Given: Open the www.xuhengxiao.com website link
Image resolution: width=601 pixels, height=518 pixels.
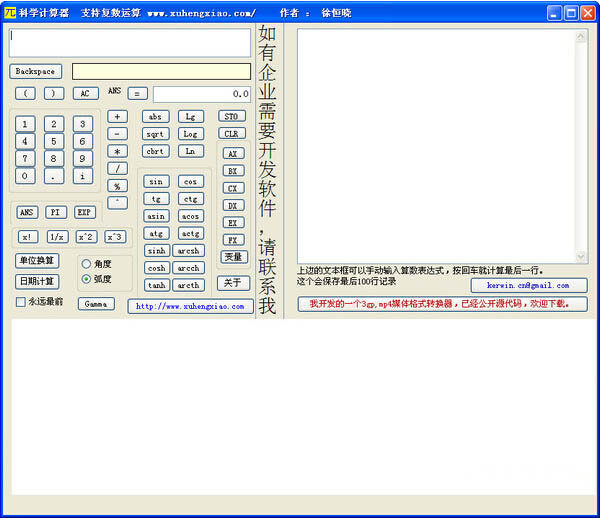Looking at the screenshot, I should [190, 306].
